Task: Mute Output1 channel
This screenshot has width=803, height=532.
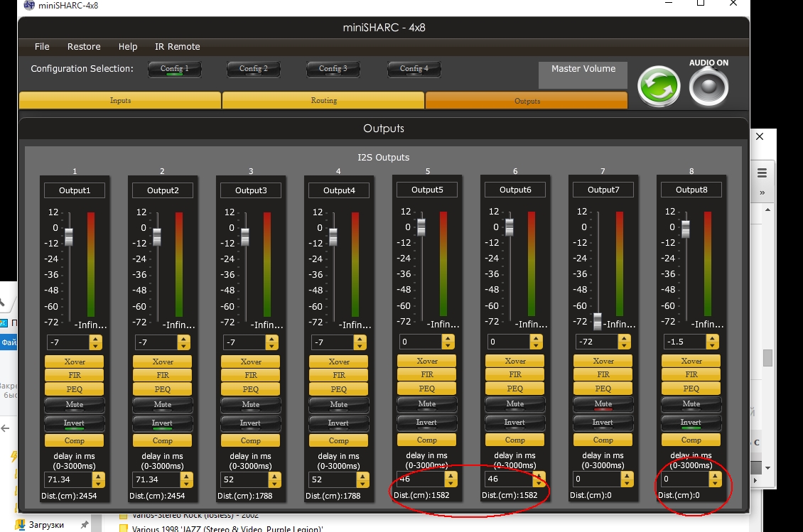Action: tap(74, 404)
